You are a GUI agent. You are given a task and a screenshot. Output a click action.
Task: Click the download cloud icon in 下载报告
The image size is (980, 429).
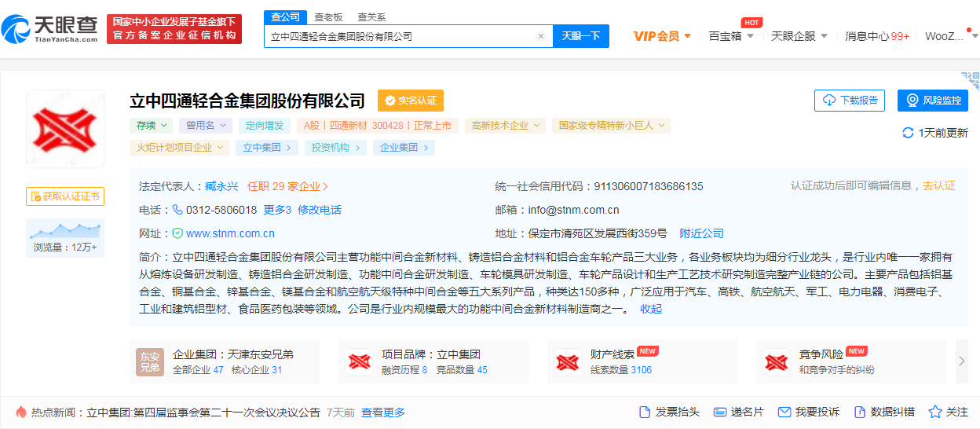click(829, 101)
